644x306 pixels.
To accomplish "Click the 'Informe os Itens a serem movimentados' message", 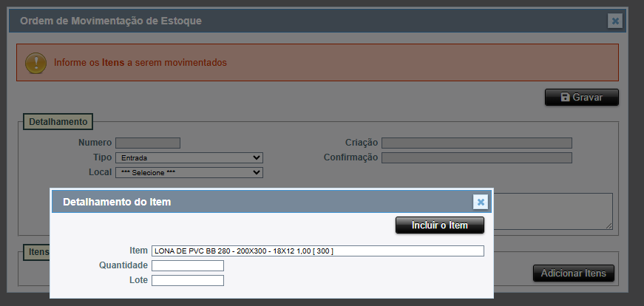I will 140,63.
